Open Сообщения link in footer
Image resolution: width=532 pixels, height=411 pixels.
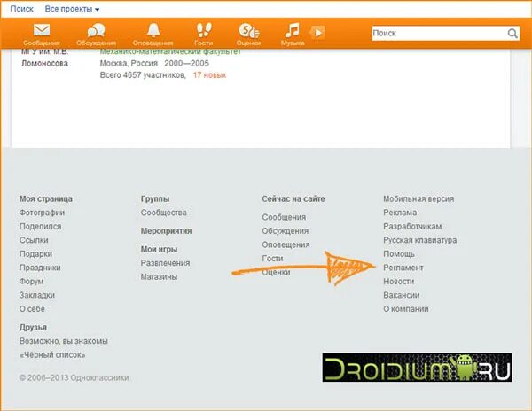tap(284, 217)
